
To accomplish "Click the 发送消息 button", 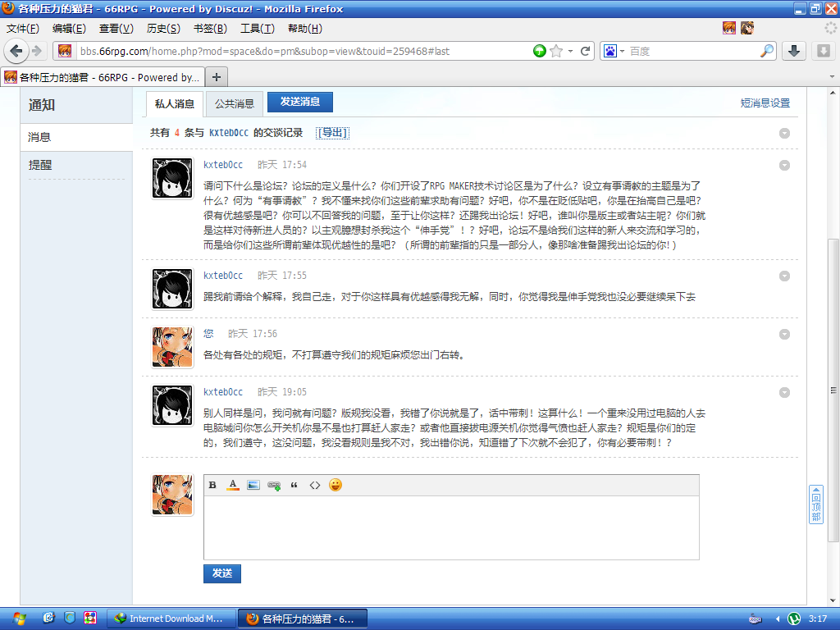I will [x=300, y=102].
